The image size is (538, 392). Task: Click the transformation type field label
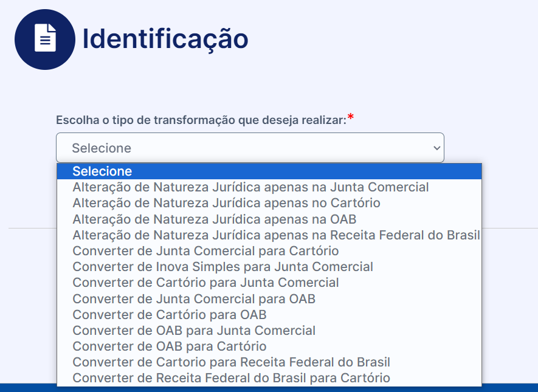201,120
